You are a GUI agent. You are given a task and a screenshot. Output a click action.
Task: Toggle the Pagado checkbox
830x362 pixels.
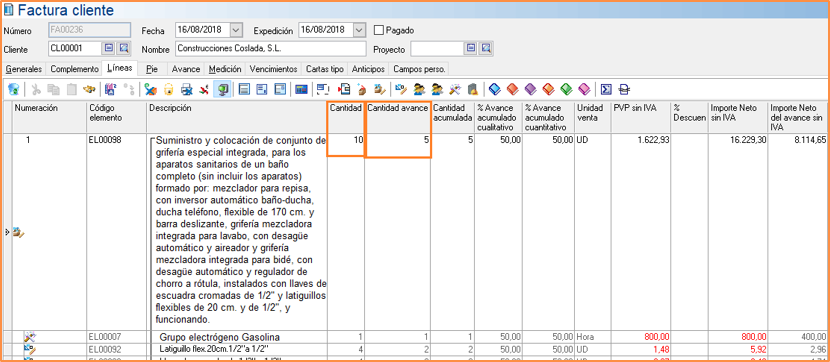[x=378, y=30]
